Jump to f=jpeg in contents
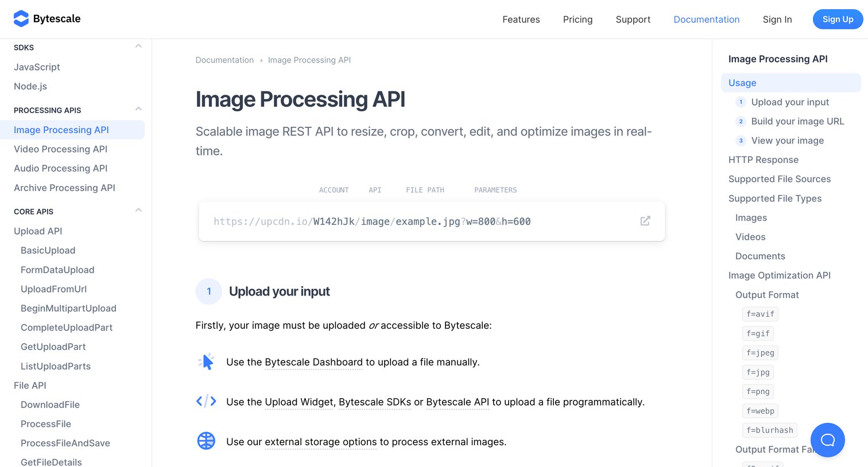The width and height of the screenshot is (868, 467). click(760, 353)
